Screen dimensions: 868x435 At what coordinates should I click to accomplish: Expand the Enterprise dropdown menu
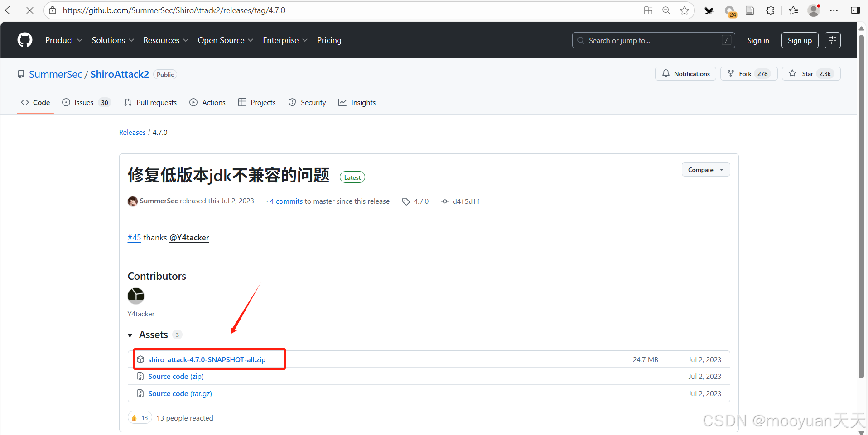tap(285, 40)
